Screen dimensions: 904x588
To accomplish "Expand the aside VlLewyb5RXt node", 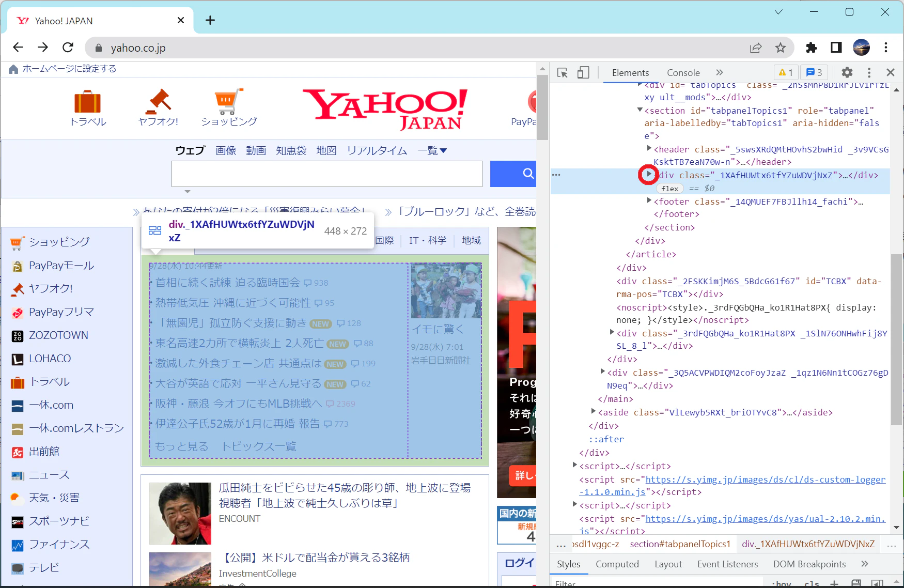I will (x=593, y=411).
